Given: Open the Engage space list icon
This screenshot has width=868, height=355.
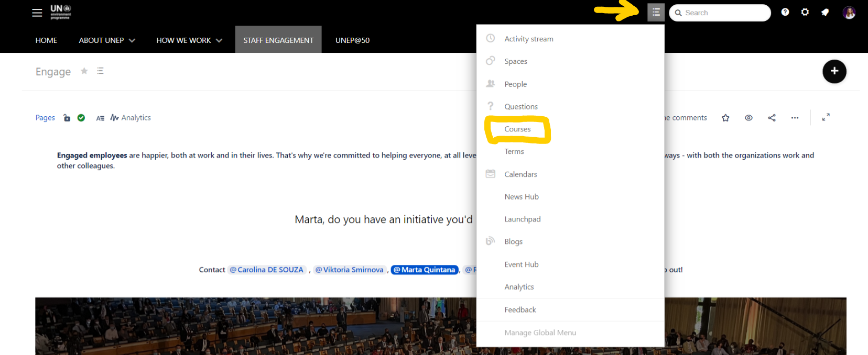Looking at the screenshot, I should click(100, 71).
